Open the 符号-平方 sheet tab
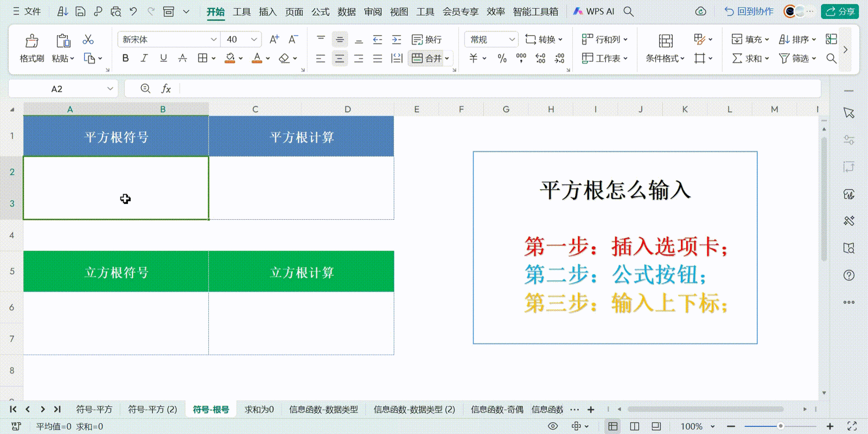 pyautogui.click(x=94, y=410)
